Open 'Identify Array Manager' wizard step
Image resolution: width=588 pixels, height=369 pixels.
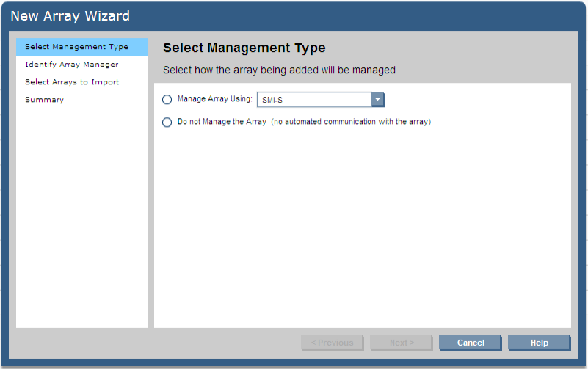coord(71,65)
